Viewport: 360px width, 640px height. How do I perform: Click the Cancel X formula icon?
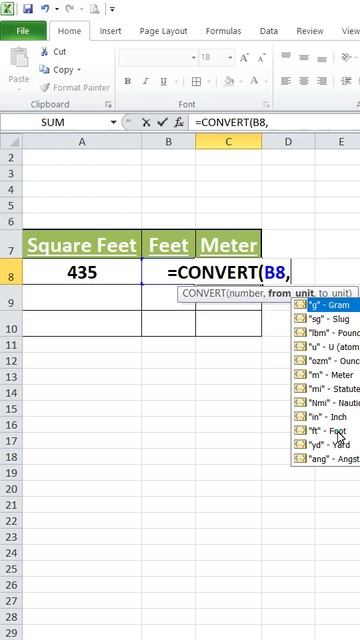click(146, 122)
